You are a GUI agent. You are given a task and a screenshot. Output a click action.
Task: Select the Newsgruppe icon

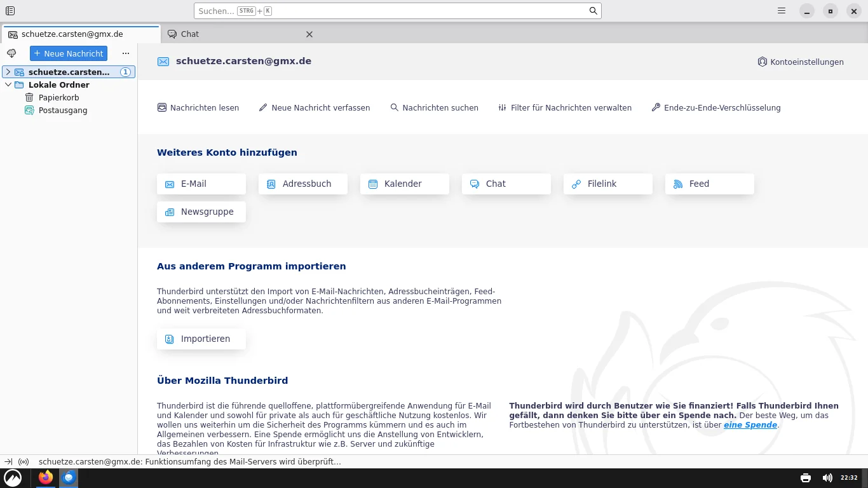[169, 212]
